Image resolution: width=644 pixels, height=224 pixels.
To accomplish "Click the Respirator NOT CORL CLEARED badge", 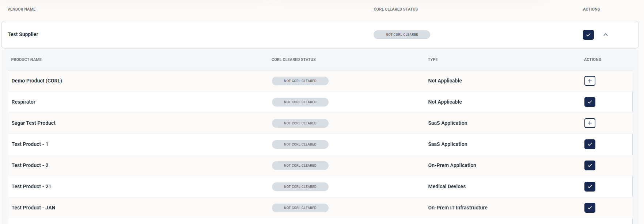I will click(300, 102).
